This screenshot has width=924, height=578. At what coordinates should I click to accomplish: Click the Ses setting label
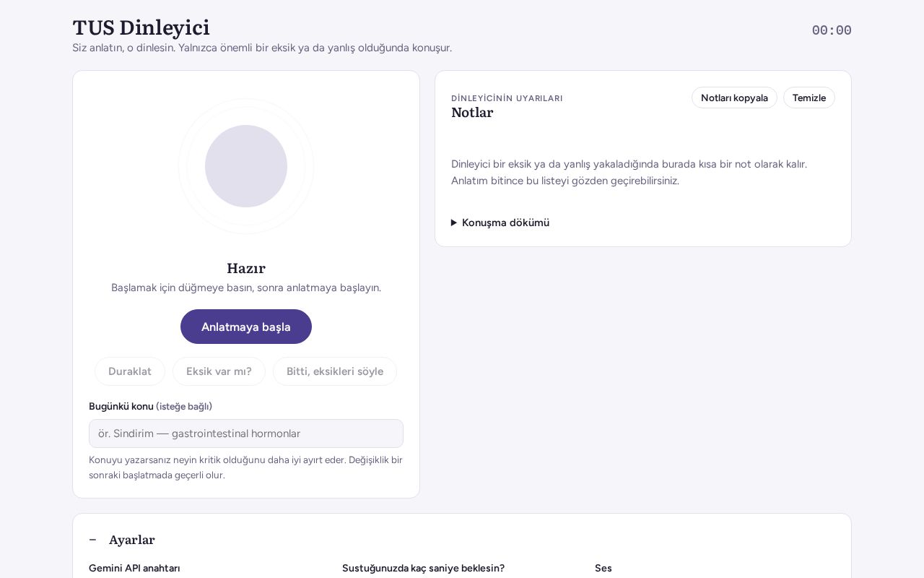point(603,568)
